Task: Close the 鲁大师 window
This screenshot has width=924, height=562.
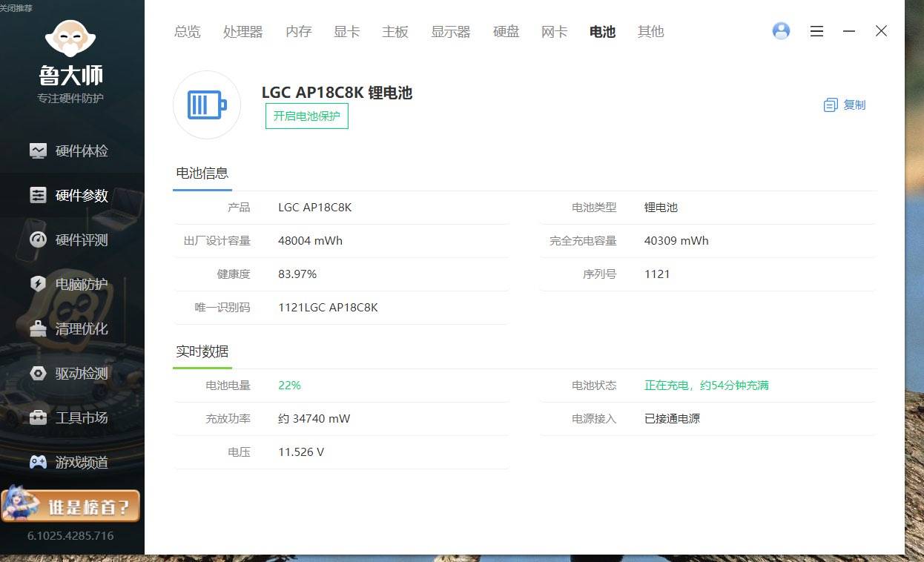Action: point(881,31)
